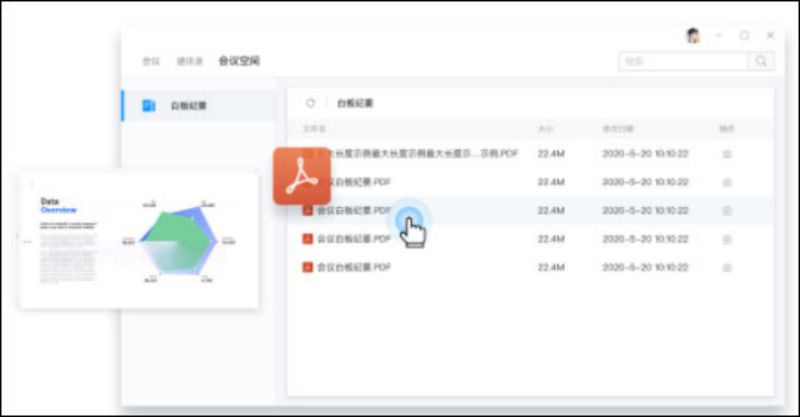
Task: Close the meeting space window
Action: pyautogui.click(x=770, y=35)
